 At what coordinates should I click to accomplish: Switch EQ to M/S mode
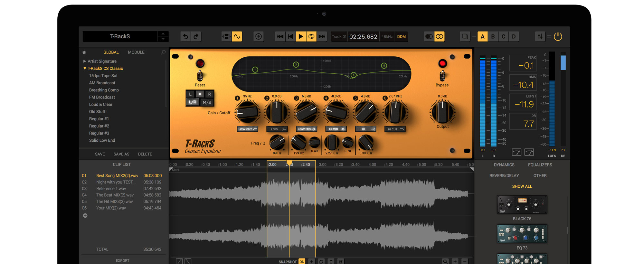[x=207, y=102]
